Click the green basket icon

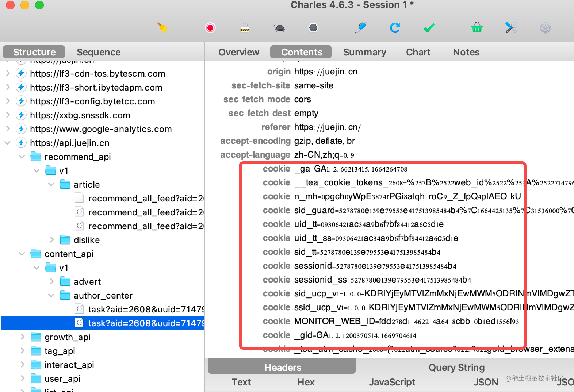(477, 28)
